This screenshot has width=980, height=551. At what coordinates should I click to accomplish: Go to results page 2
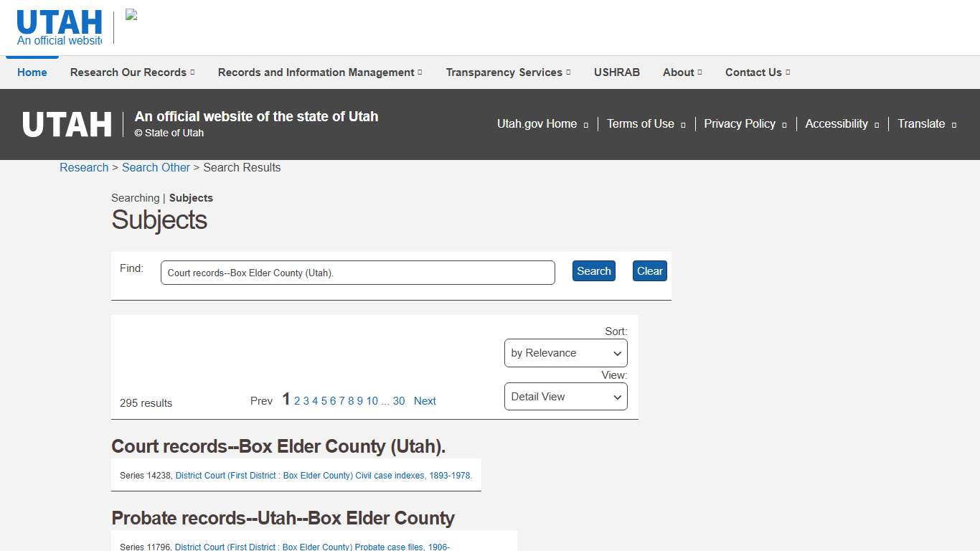[x=297, y=401]
